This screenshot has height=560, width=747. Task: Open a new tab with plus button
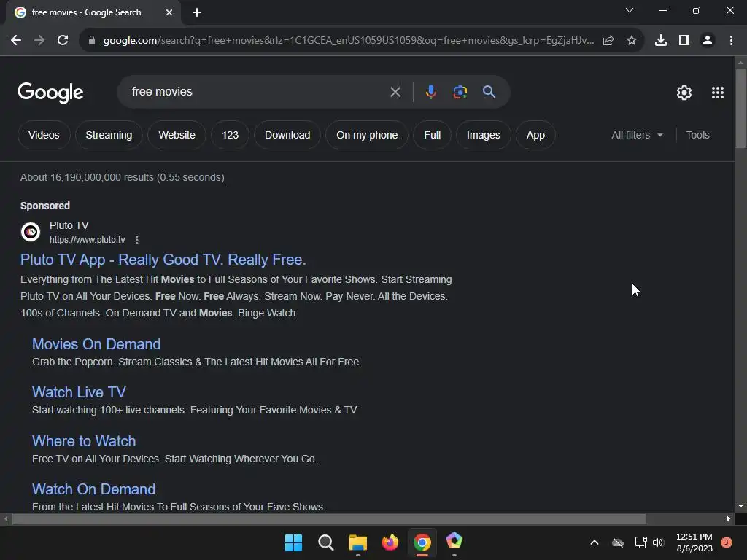pos(197,12)
